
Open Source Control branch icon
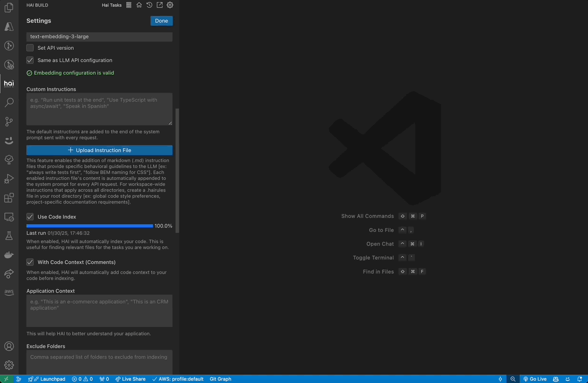pyautogui.click(x=9, y=122)
